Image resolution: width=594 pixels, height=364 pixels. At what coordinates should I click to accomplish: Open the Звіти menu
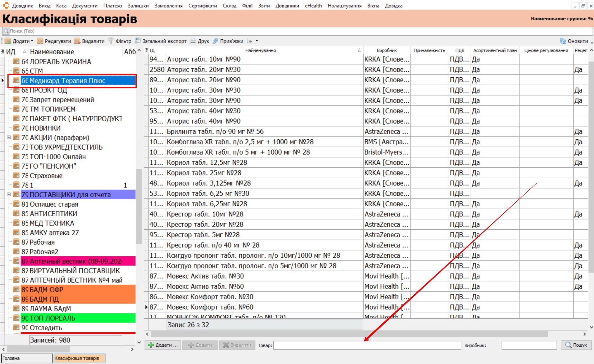(x=264, y=6)
